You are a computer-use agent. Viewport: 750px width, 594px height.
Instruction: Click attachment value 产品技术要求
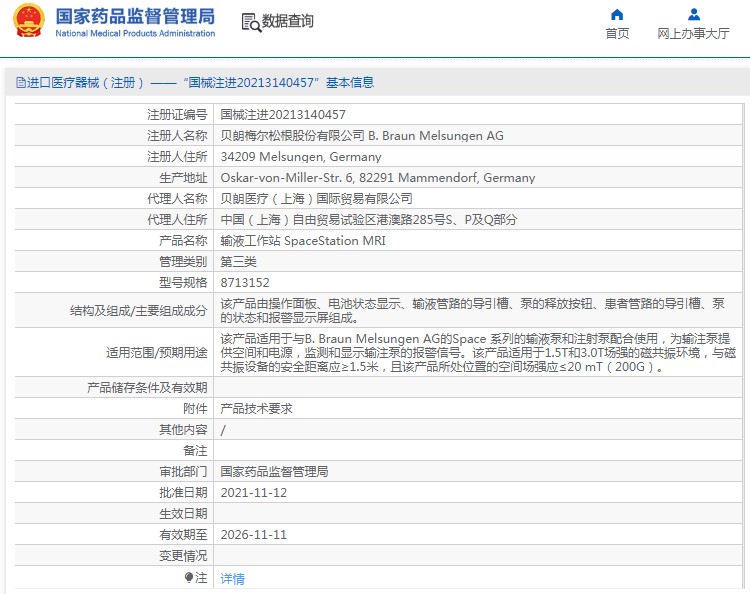[x=256, y=409]
